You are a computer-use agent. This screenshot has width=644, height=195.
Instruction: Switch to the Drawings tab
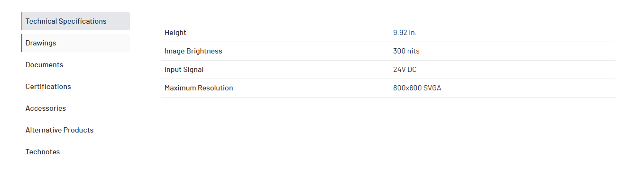coord(41,43)
